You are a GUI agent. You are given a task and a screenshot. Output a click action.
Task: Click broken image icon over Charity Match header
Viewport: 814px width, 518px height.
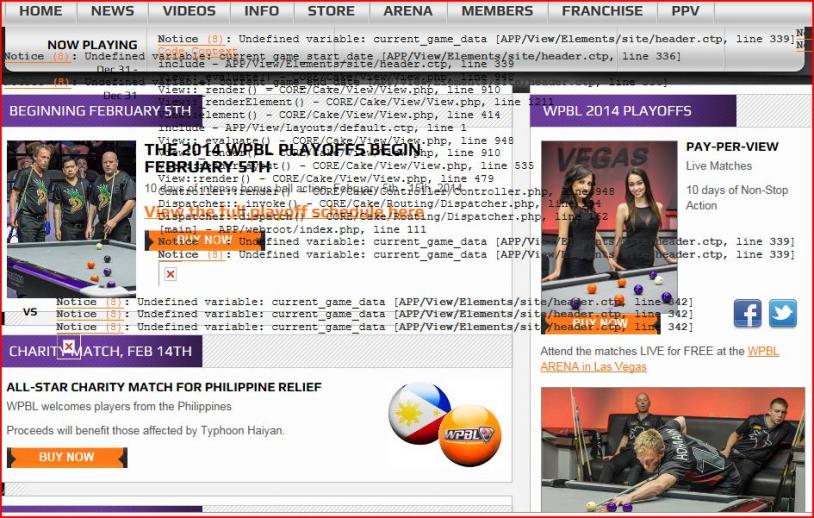(x=69, y=346)
